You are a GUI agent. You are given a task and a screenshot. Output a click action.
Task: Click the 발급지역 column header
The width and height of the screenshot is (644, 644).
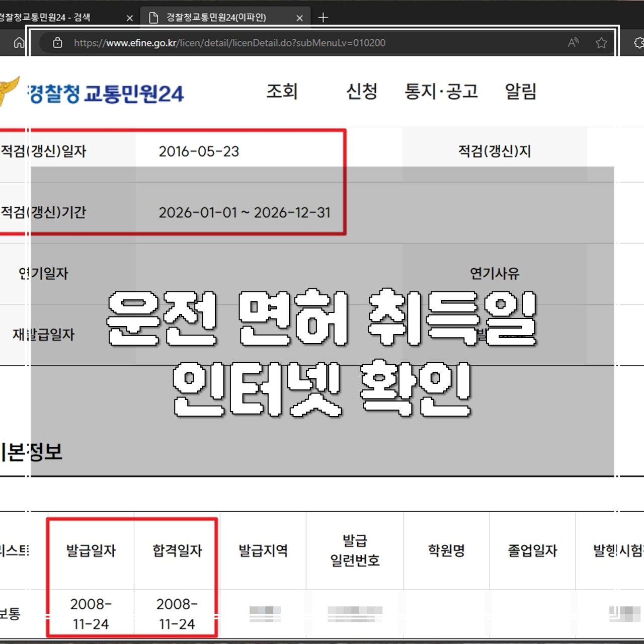263,551
